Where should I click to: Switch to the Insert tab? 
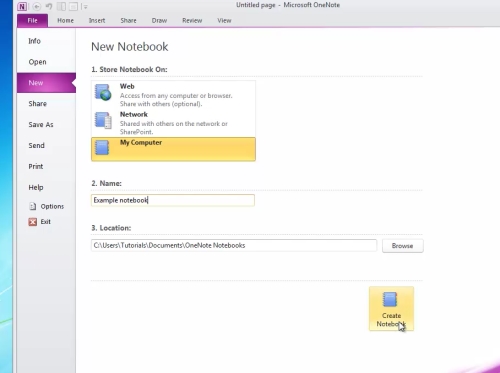(x=97, y=21)
